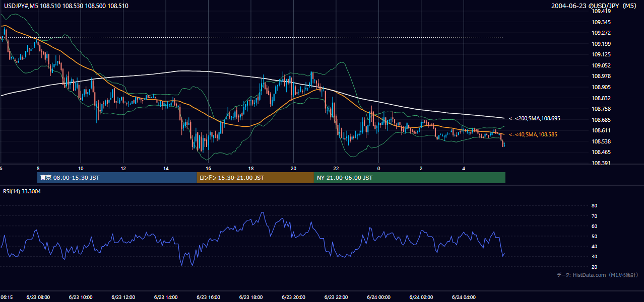Screen dimensions: 644x302
Task: Click price axis label 108.538
Action: (601, 141)
